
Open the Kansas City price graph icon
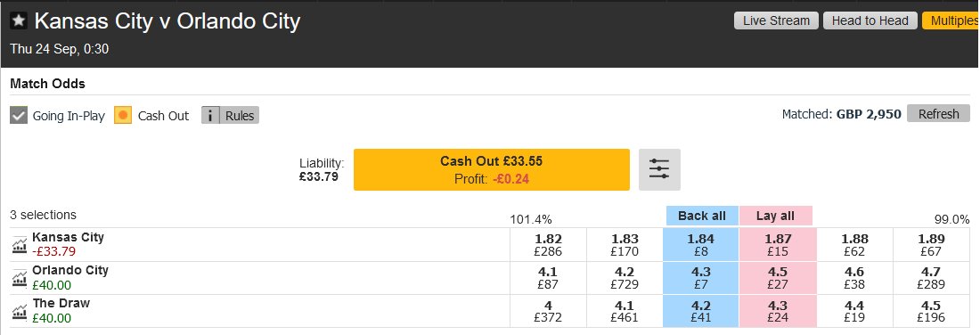tap(20, 244)
